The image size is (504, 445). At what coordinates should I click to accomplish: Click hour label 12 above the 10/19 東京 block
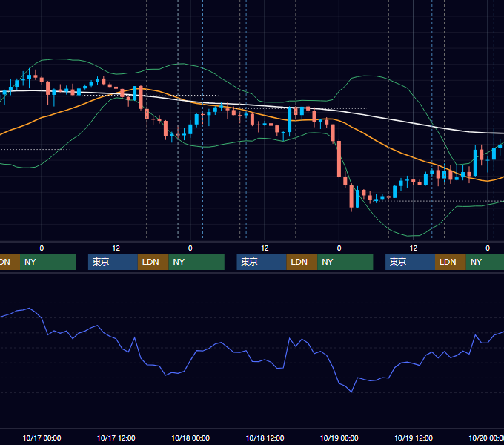[414, 248]
